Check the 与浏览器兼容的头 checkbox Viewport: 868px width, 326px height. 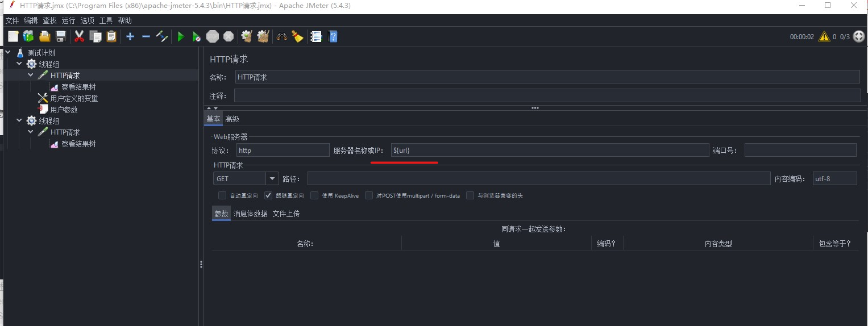[470, 195]
